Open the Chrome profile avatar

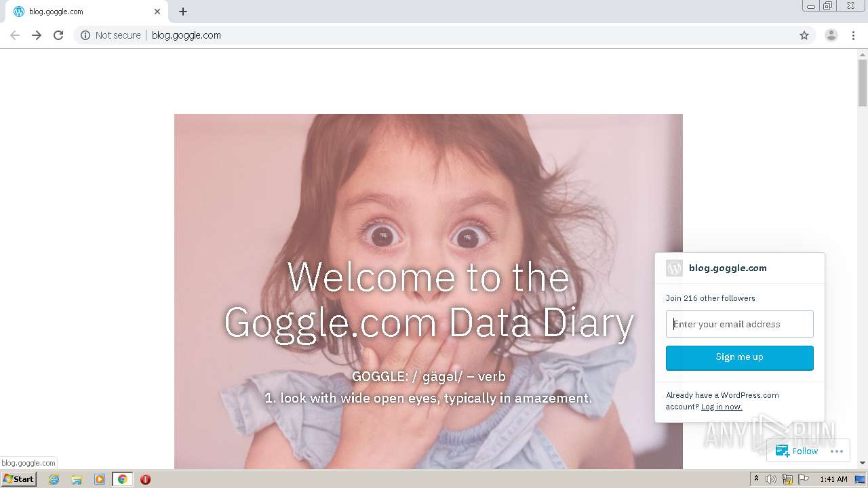831,35
